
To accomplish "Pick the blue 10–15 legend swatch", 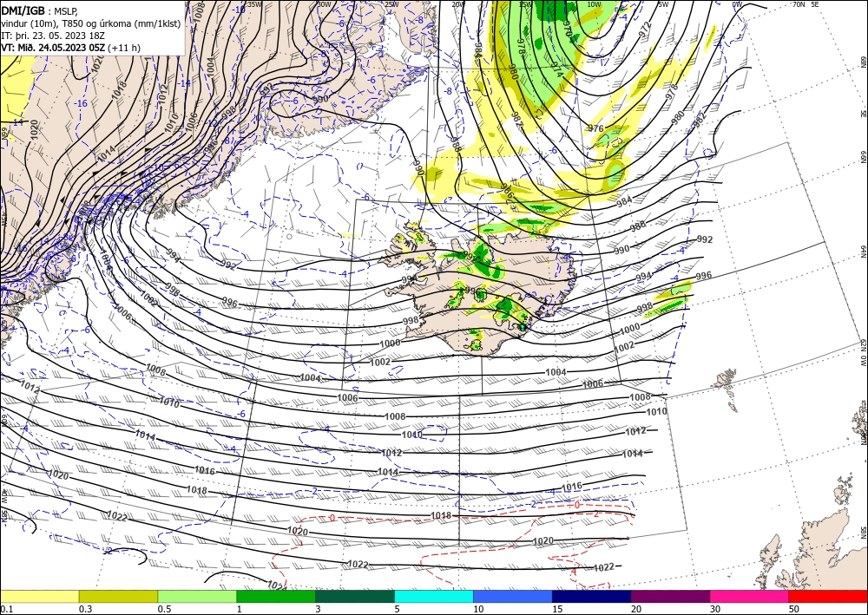I will click(513, 596).
